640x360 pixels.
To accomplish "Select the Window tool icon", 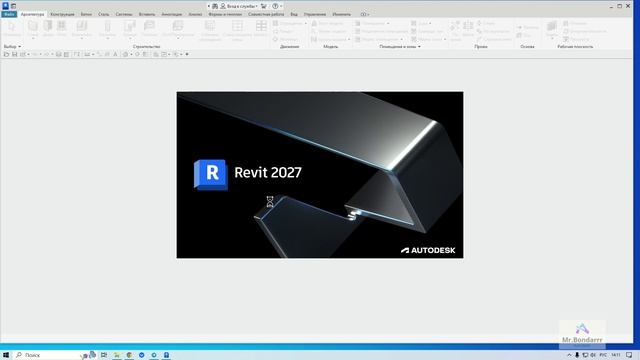I will click(x=62, y=26).
